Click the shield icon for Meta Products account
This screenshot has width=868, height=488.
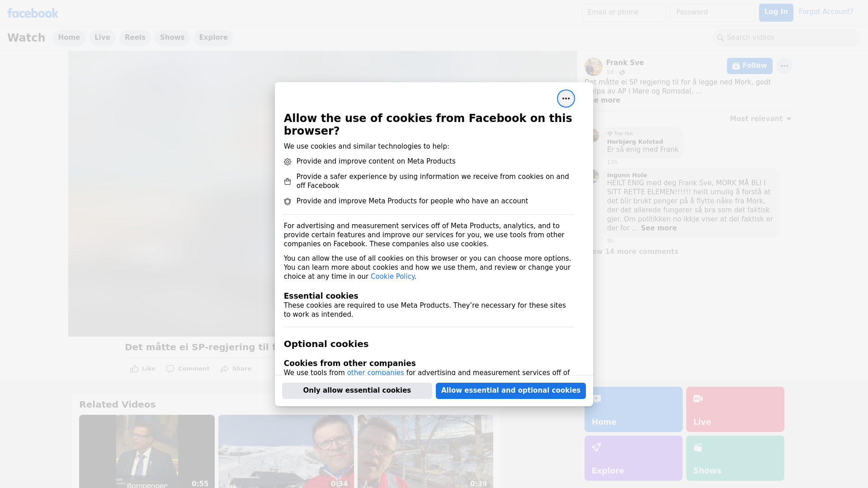point(288,202)
